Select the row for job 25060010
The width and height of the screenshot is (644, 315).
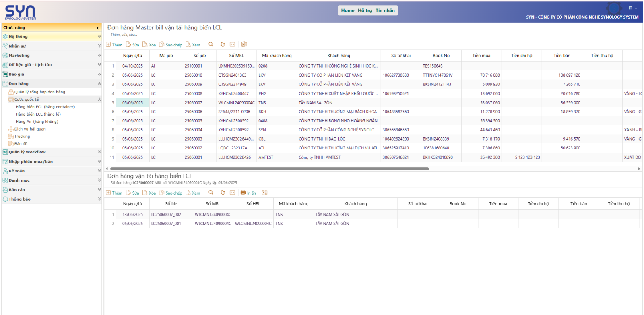pos(193,75)
